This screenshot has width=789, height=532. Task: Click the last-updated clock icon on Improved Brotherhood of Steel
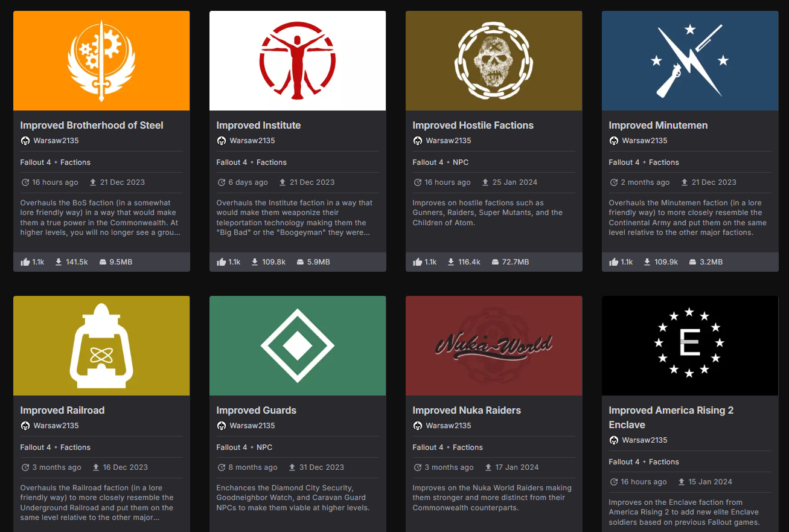25,182
